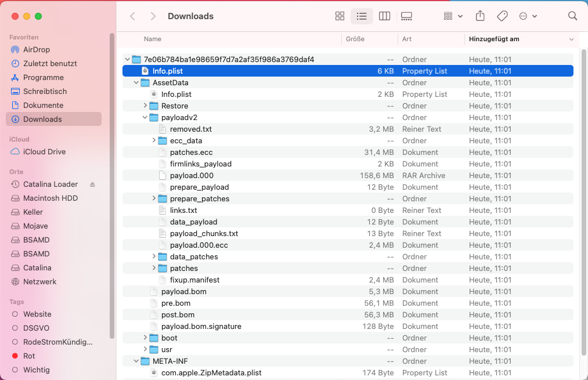Select list view mode button
This screenshot has height=380, width=588.
point(362,16)
